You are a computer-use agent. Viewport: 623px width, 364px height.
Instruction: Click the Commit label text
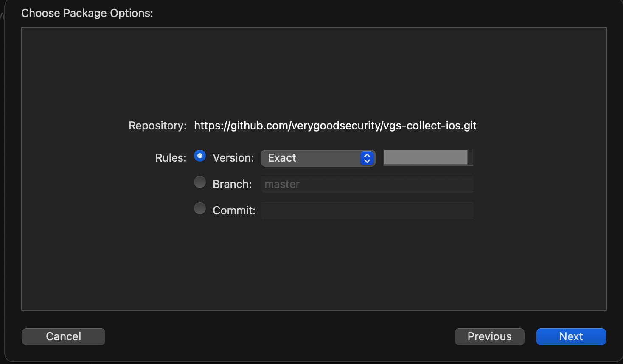pos(234,210)
